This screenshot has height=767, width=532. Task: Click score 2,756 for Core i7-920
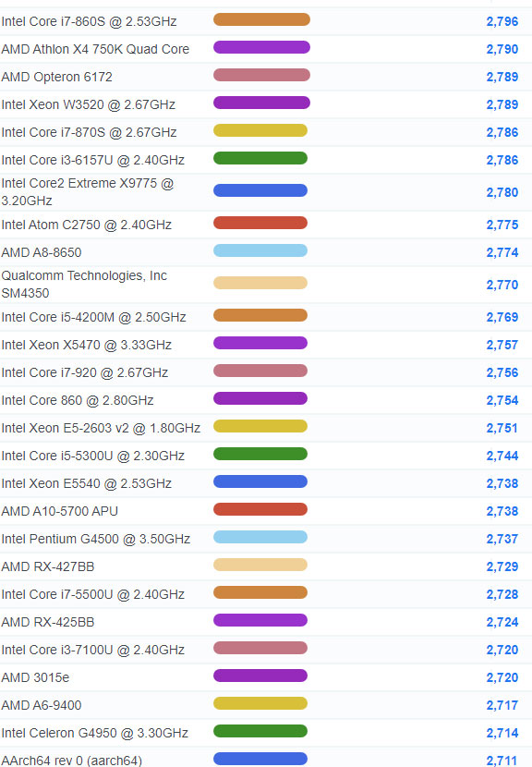[x=502, y=372]
